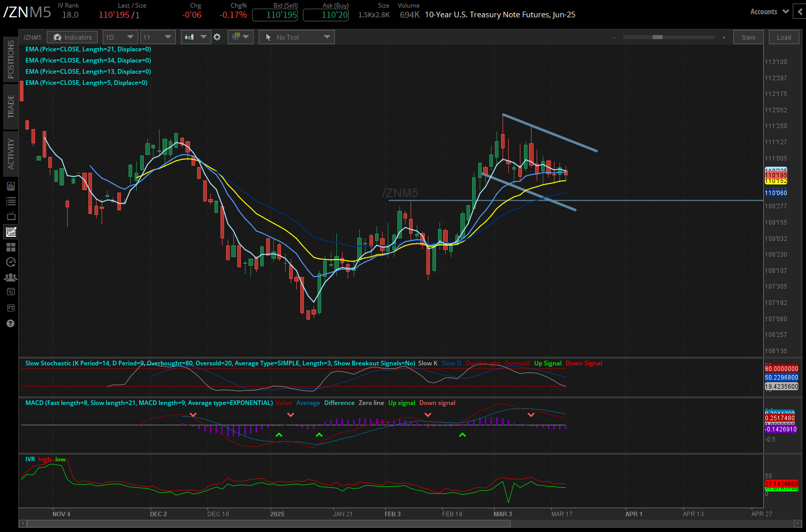Click 10-Year U.S. Treasury Note Futures description
Screen dimensions: 806x532
500,15
